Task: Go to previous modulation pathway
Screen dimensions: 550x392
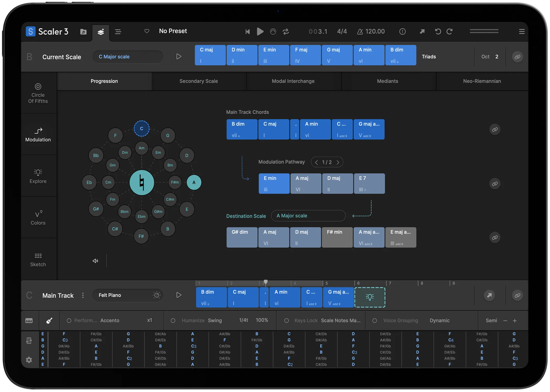Action: click(316, 162)
